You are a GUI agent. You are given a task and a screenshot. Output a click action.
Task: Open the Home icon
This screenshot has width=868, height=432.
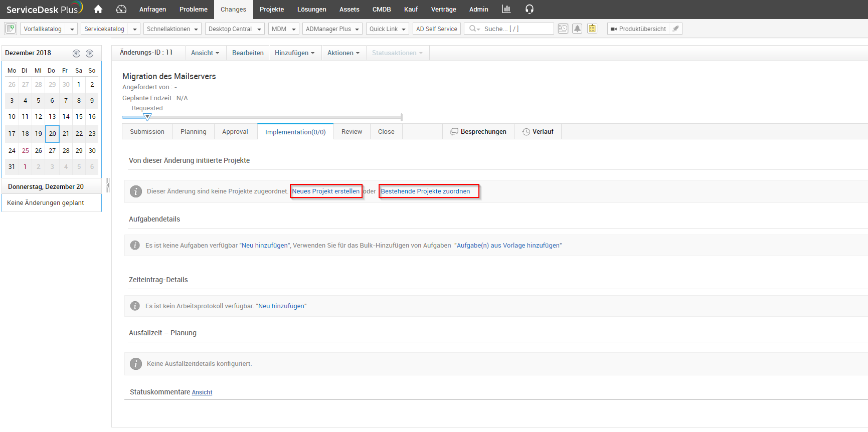98,9
